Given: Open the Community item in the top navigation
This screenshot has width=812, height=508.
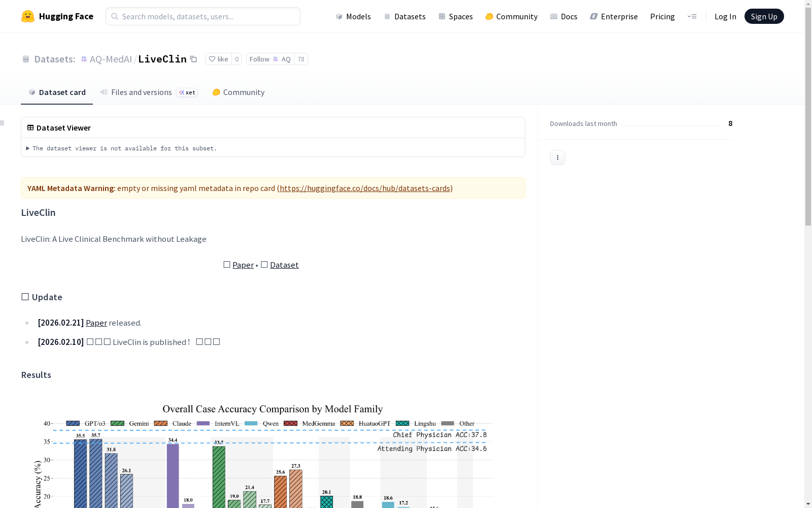Looking at the screenshot, I should pos(512,16).
